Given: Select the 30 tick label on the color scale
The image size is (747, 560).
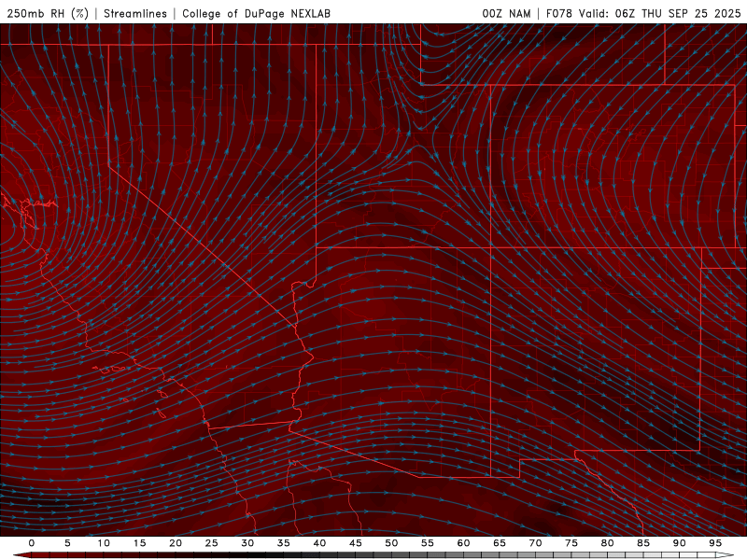Looking at the screenshot, I should click(247, 543).
